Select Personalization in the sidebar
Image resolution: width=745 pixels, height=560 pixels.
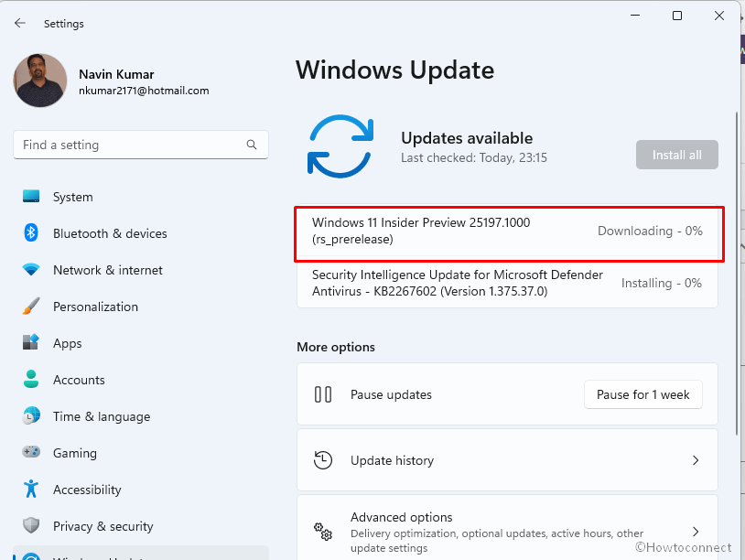141,307
